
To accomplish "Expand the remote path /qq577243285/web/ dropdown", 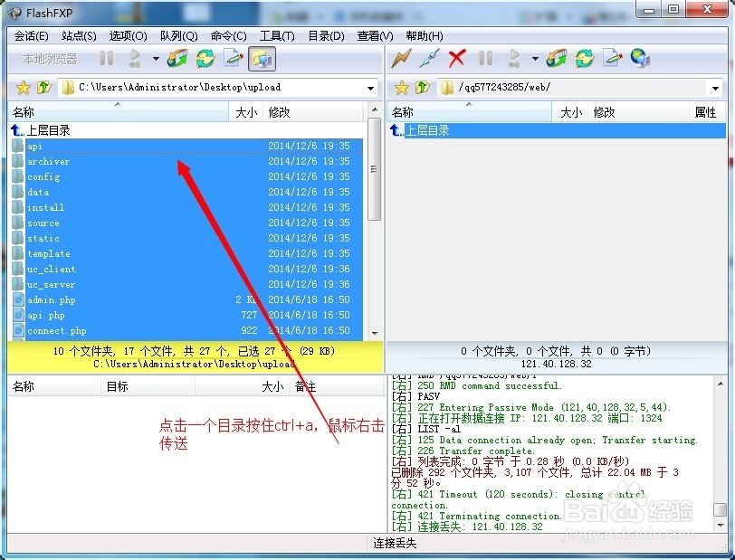I will [715, 88].
